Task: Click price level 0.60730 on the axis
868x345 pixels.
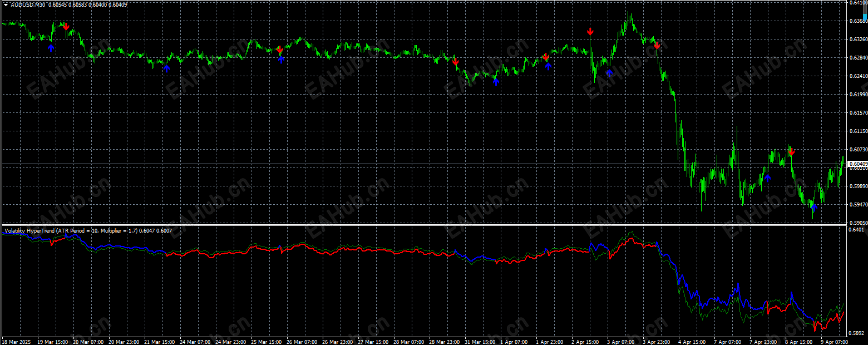Action: coord(857,150)
